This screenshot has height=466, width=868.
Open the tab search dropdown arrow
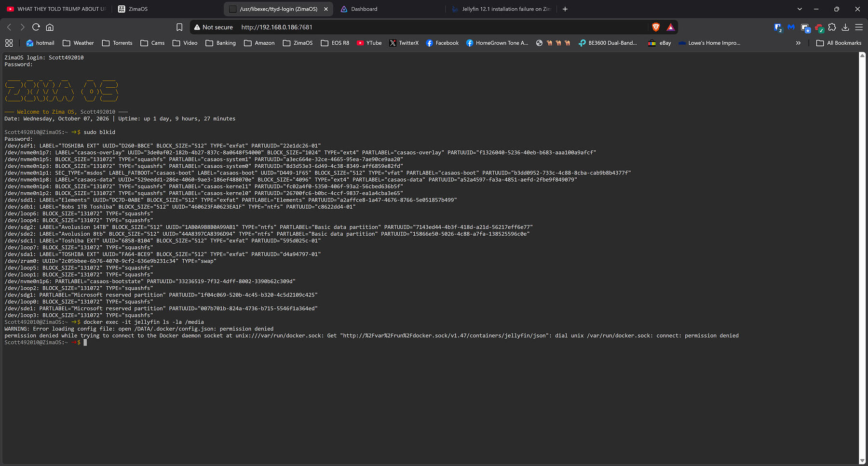coord(800,9)
